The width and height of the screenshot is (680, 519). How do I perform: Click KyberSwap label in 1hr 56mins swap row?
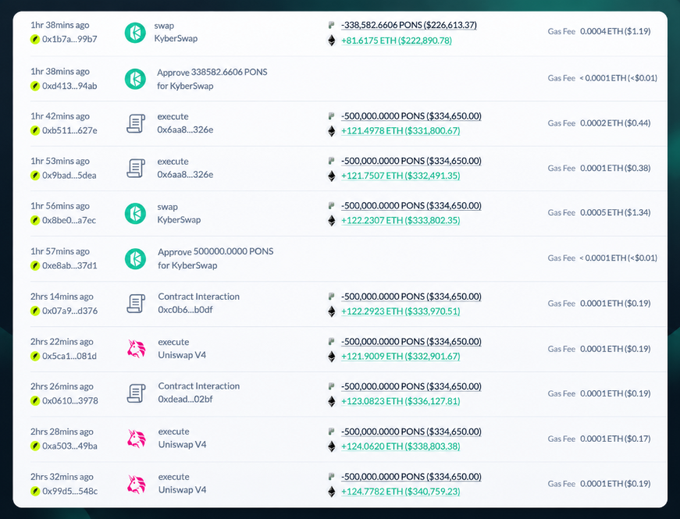tap(179, 220)
